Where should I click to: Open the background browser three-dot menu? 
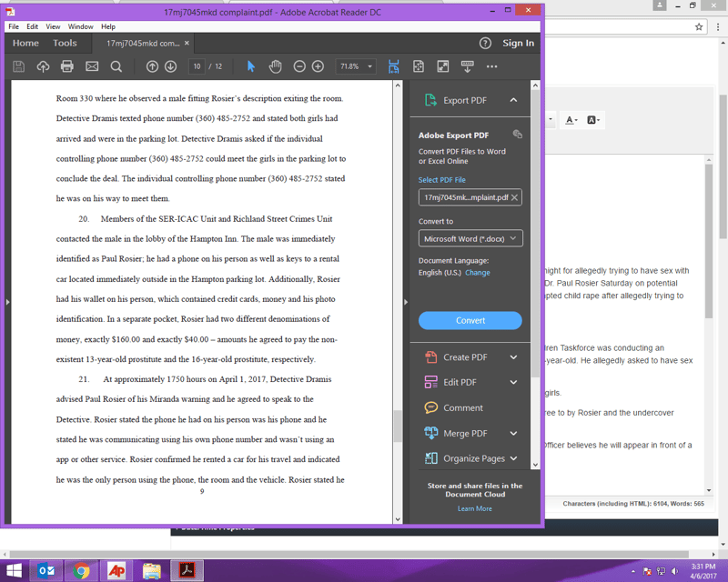click(x=718, y=27)
